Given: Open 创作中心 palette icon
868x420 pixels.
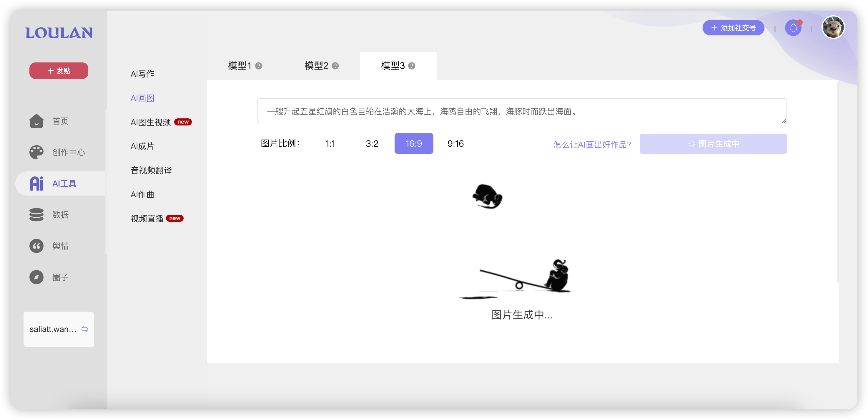Looking at the screenshot, I should (36, 152).
